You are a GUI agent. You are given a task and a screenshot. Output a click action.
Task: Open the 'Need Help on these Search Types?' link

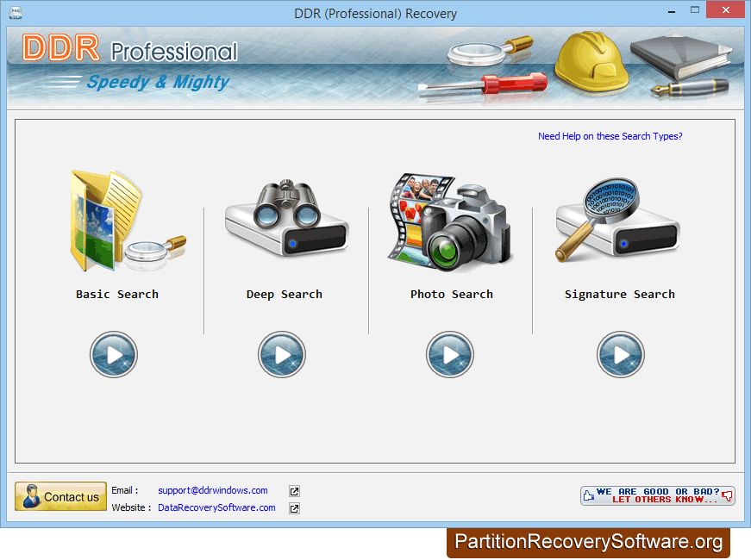click(610, 136)
